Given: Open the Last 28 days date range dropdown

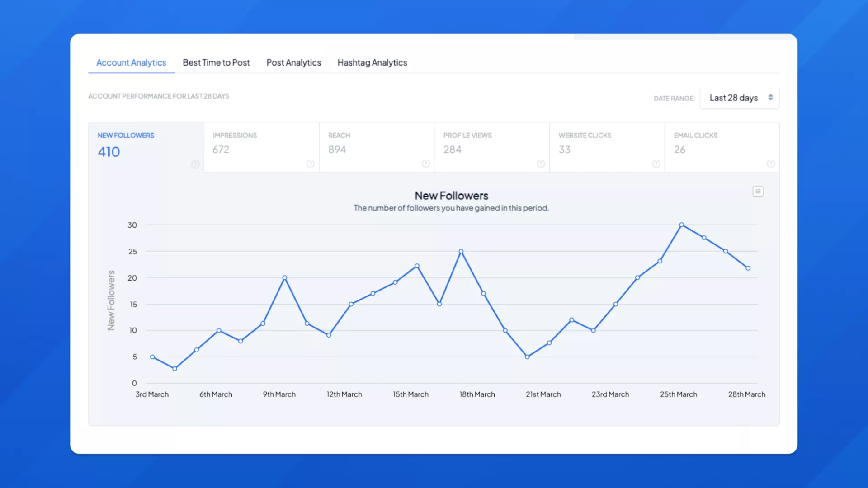Looking at the screenshot, I should pos(733,98).
